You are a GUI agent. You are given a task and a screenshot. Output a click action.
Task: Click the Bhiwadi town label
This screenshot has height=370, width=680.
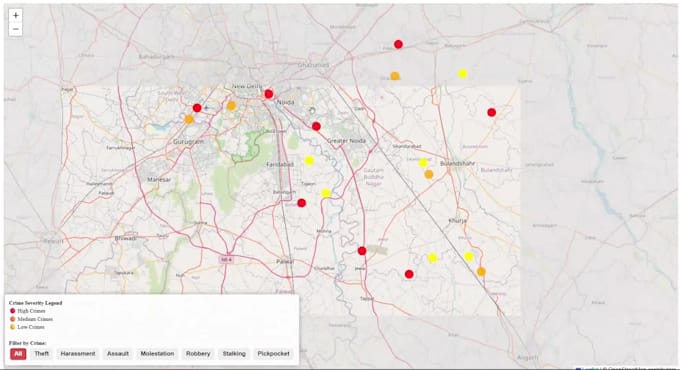[125, 239]
